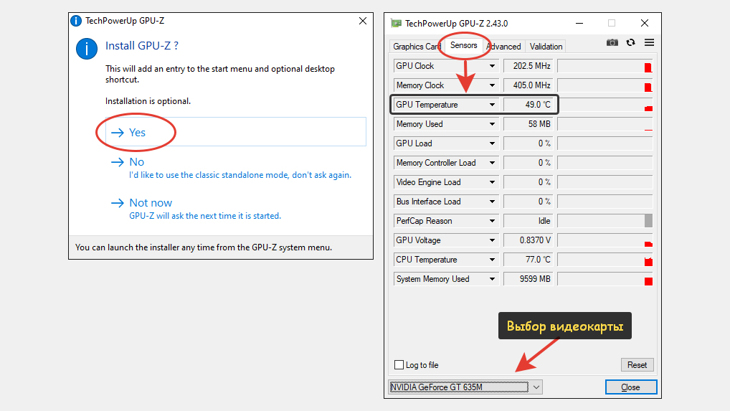
Task: Click the 405.0 MHz Memory Clock value
Action: click(528, 85)
